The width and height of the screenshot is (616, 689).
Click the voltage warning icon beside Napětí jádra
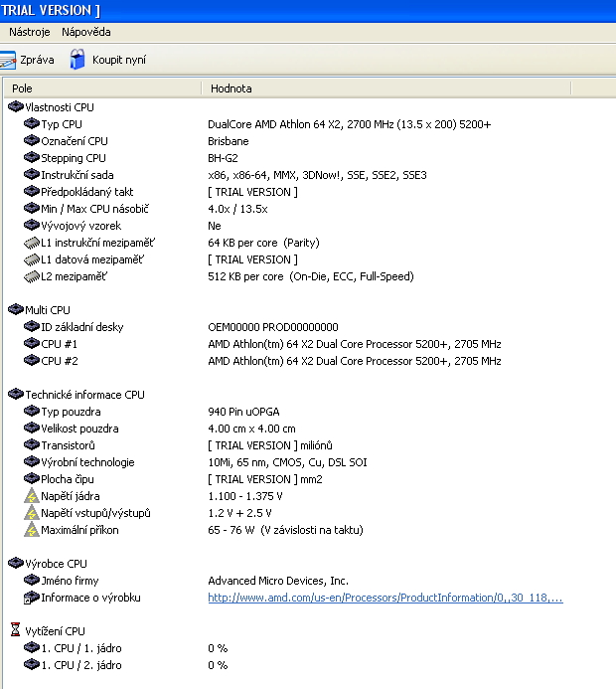click(x=31, y=496)
